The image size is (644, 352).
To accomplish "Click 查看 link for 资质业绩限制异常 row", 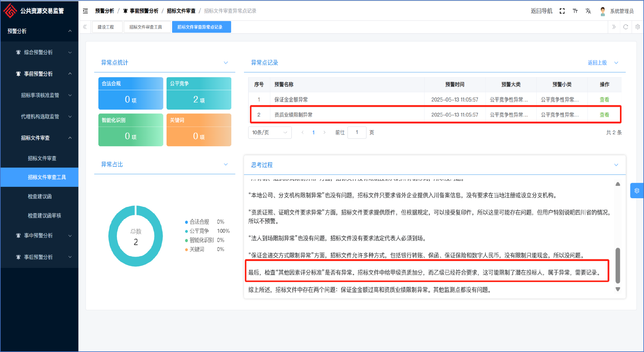I will 604,115.
